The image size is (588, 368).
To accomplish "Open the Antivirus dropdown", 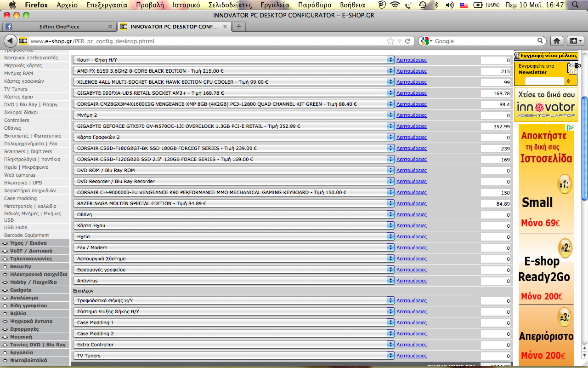I will click(x=233, y=281).
